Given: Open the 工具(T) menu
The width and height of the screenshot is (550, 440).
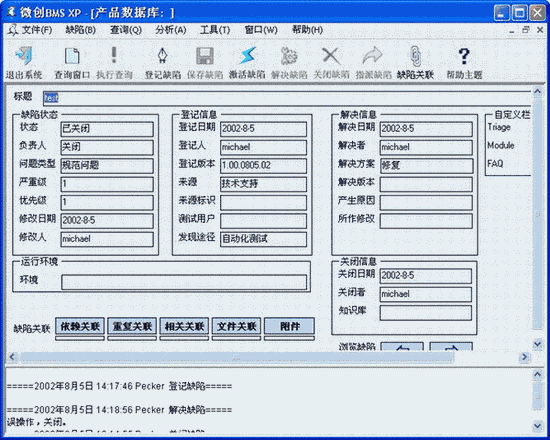Looking at the screenshot, I should (215, 30).
